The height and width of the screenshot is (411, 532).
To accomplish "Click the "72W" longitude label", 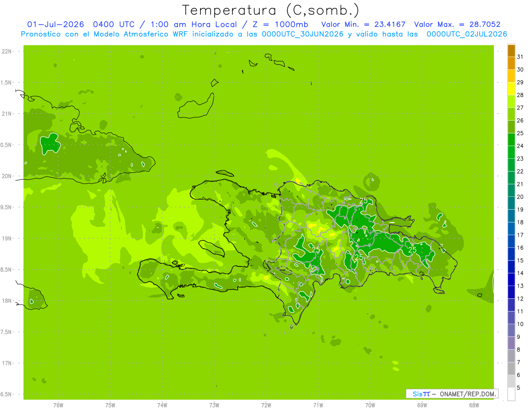I will (266, 405).
